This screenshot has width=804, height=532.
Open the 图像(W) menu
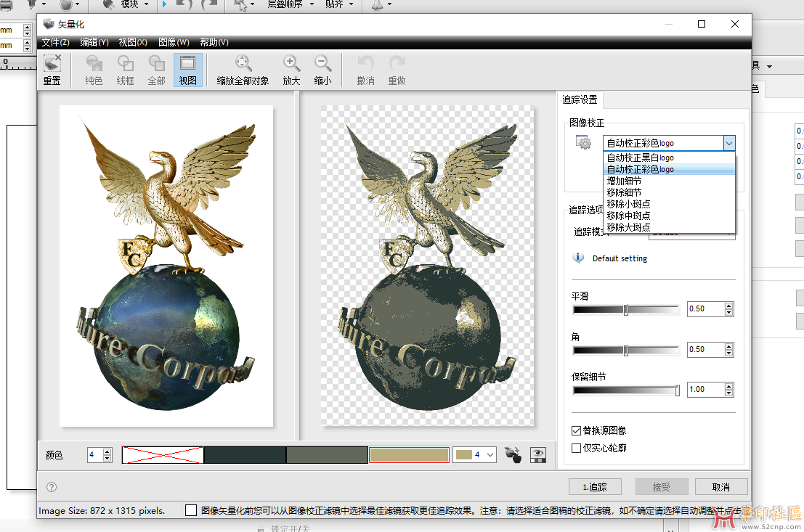tap(174, 42)
